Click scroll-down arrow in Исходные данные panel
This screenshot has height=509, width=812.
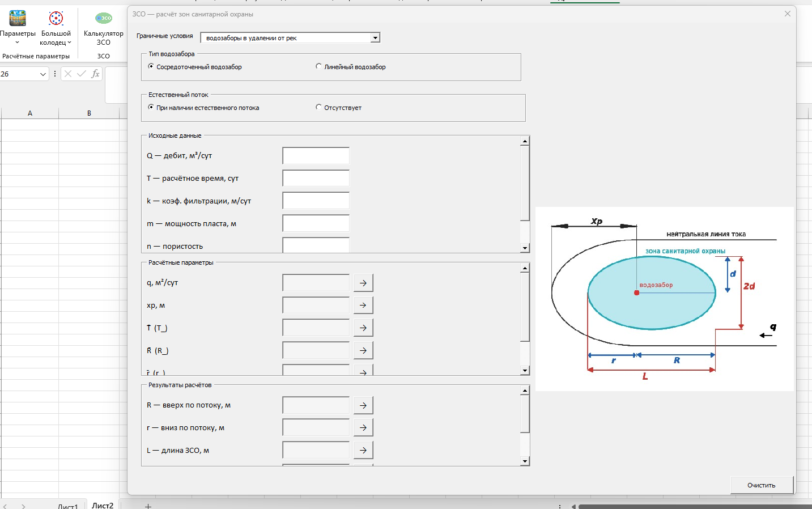click(525, 248)
